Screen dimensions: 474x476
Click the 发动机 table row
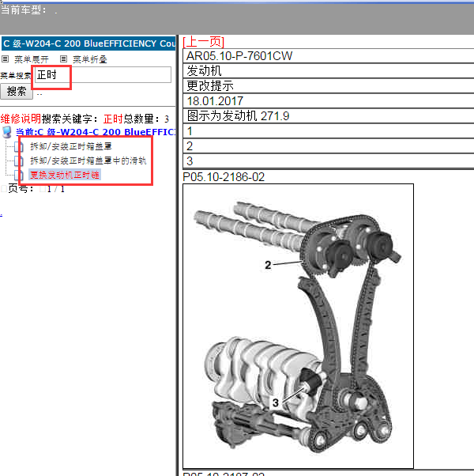(x=328, y=70)
